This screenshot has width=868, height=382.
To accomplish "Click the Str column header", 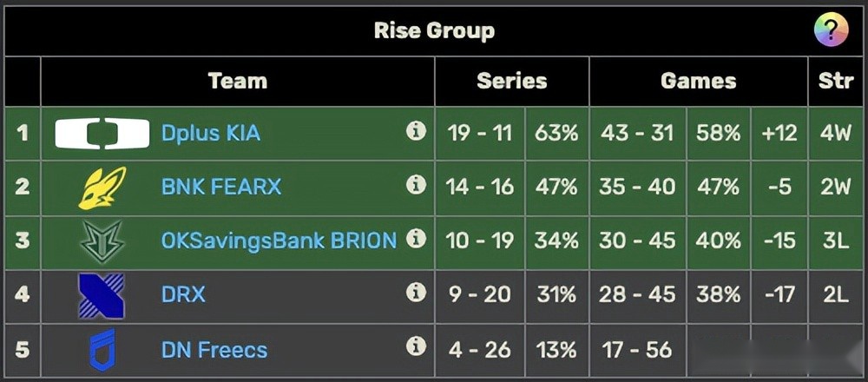I will 836,81.
